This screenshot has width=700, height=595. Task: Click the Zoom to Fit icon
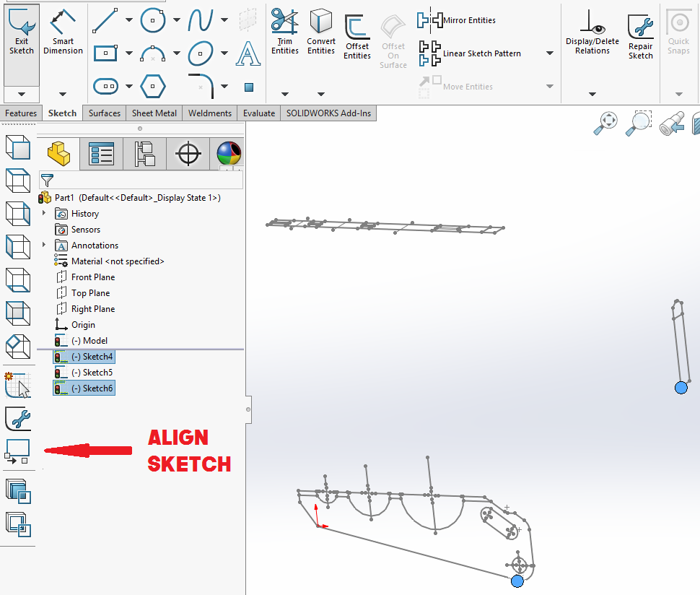(605, 123)
